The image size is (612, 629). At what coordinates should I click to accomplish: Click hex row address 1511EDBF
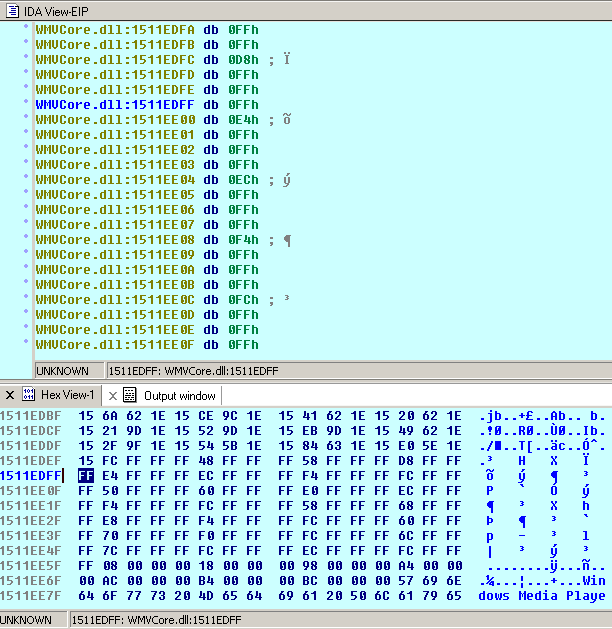[31, 416]
